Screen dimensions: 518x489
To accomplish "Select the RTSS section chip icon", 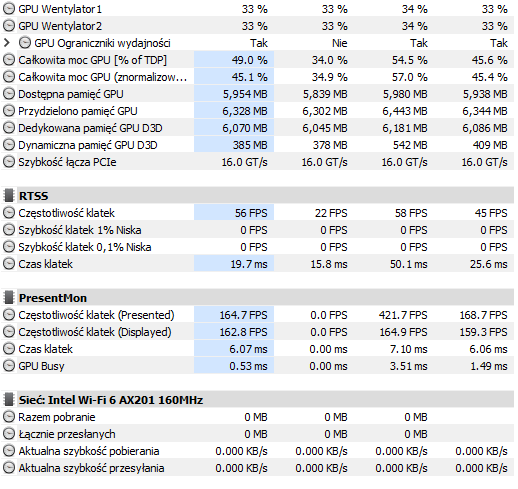I will click(x=9, y=196).
